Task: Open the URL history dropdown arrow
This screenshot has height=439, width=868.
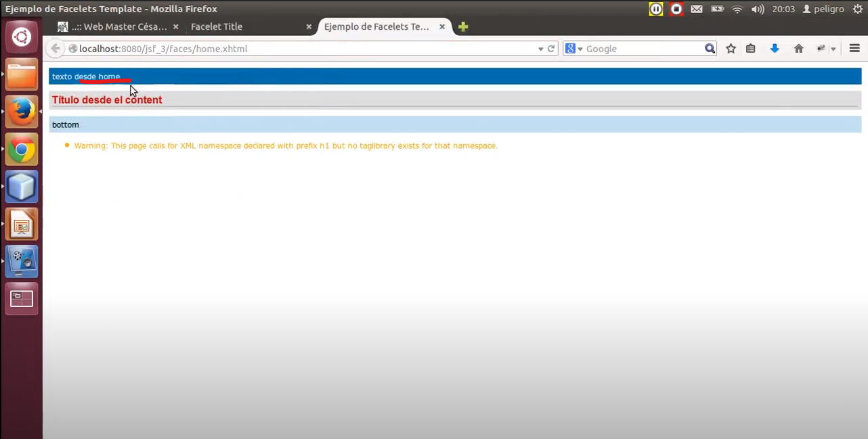Action: [x=540, y=49]
